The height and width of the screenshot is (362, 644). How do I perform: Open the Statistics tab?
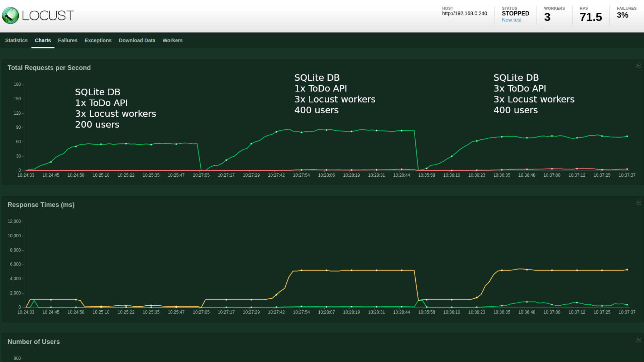(16, 40)
